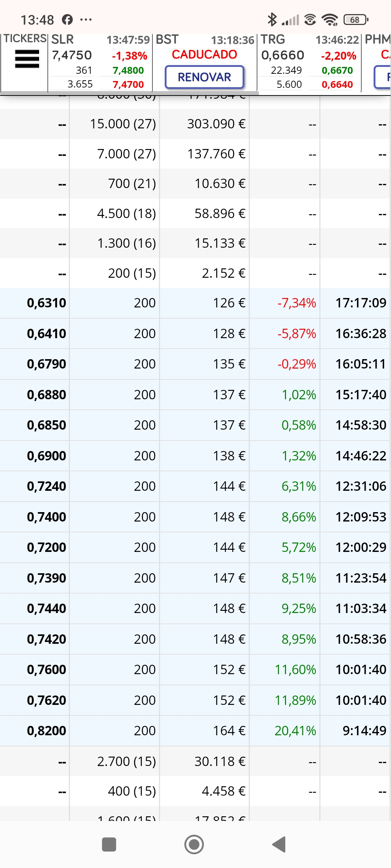Tap the battery indicator showing 68

tap(356, 20)
